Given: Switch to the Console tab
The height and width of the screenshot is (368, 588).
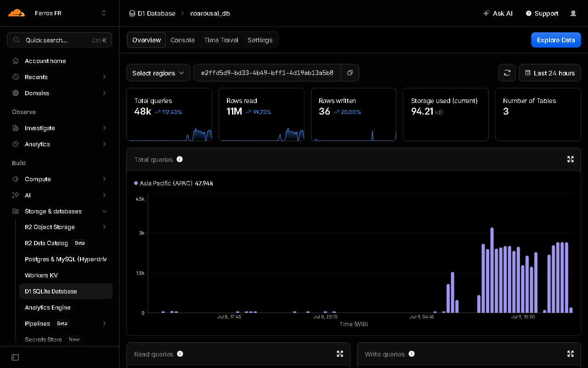Looking at the screenshot, I should coord(182,40).
